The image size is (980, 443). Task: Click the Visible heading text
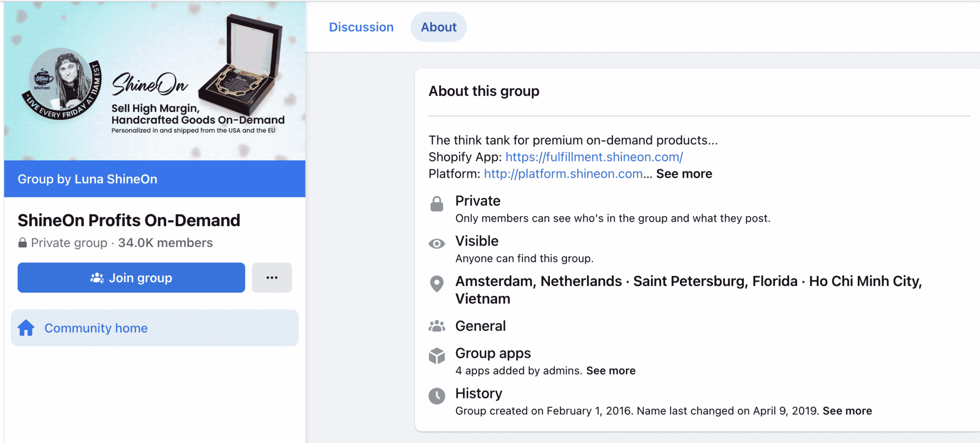point(477,241)
